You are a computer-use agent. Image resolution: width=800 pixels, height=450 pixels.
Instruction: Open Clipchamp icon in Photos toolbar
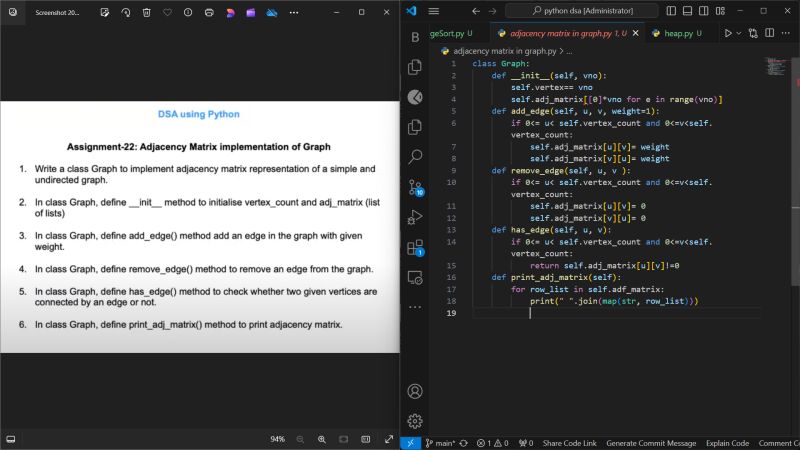251,12
